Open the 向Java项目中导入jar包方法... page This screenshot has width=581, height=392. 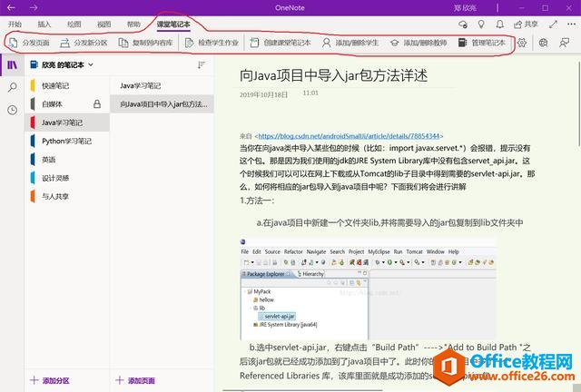tap(162, 104)
